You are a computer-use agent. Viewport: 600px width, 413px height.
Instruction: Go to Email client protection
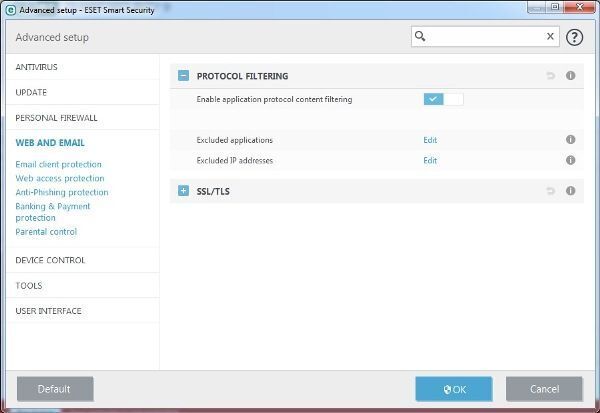[x=59, y=164]
